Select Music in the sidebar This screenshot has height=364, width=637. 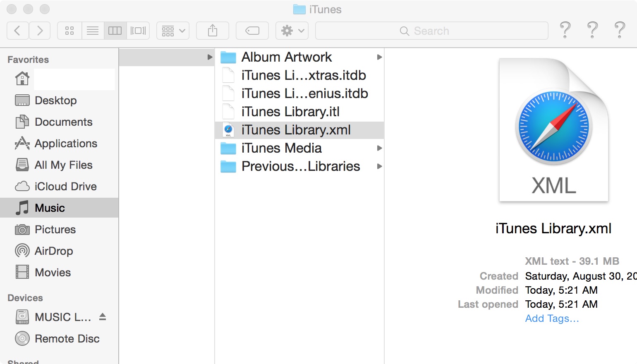click(x=60, y=208)
